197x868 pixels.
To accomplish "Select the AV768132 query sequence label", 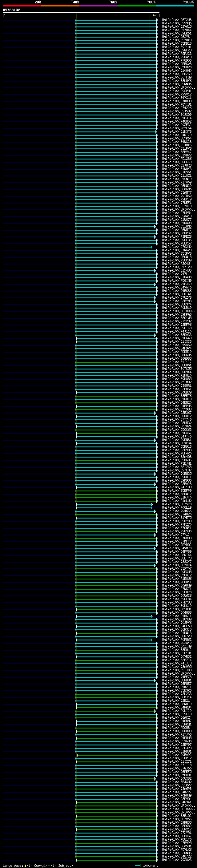I will [11, 10].
